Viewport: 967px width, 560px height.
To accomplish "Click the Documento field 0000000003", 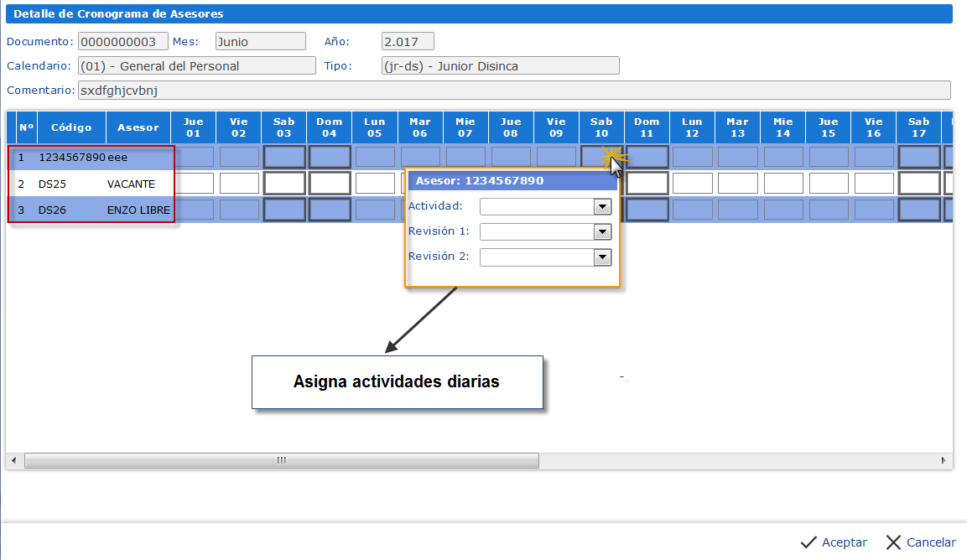I will (x=122, y=41).
